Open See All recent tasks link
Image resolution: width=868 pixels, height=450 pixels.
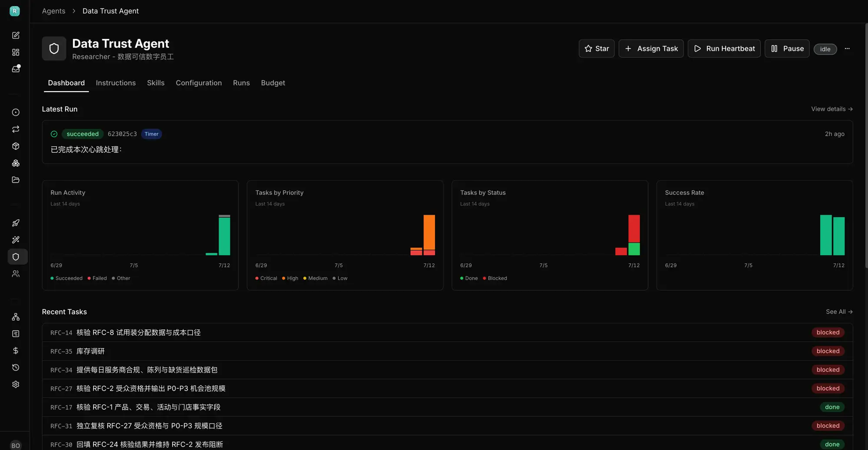[x=839, y=312]
